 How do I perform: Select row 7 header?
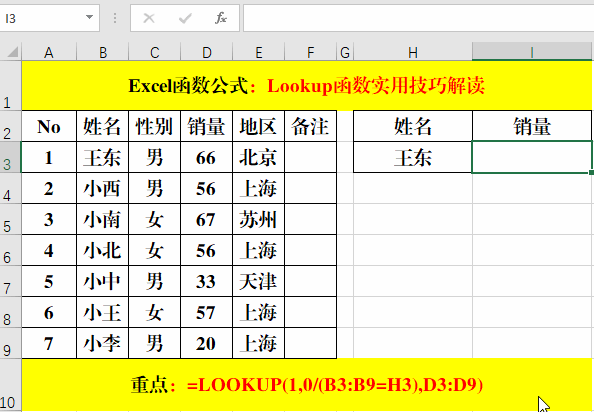(11, 281)
